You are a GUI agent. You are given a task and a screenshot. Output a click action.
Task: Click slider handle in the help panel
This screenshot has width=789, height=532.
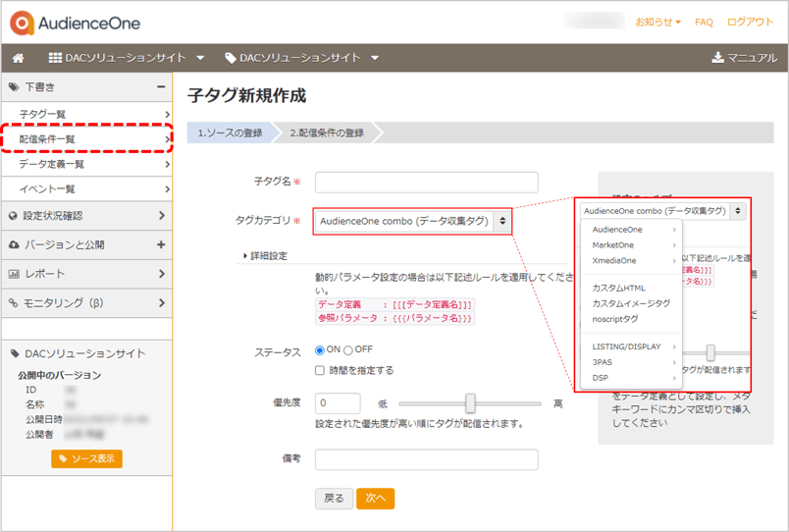pos(710,352)
